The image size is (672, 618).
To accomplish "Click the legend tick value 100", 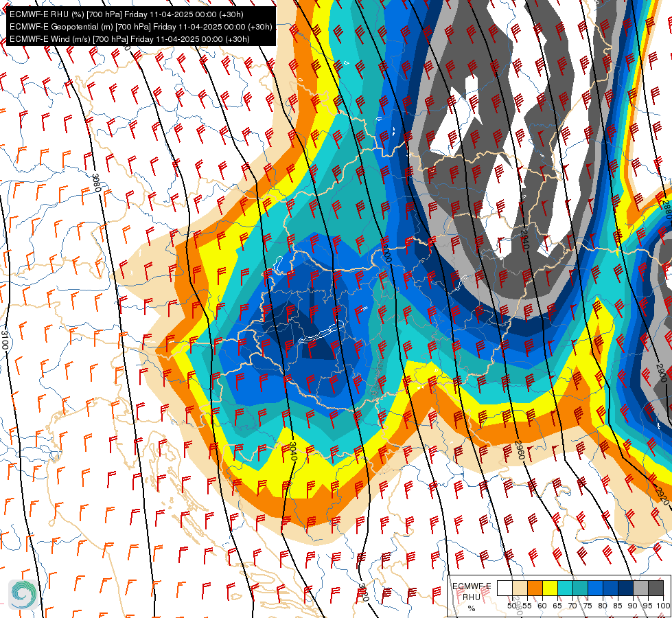I will [x=664, y=606].
